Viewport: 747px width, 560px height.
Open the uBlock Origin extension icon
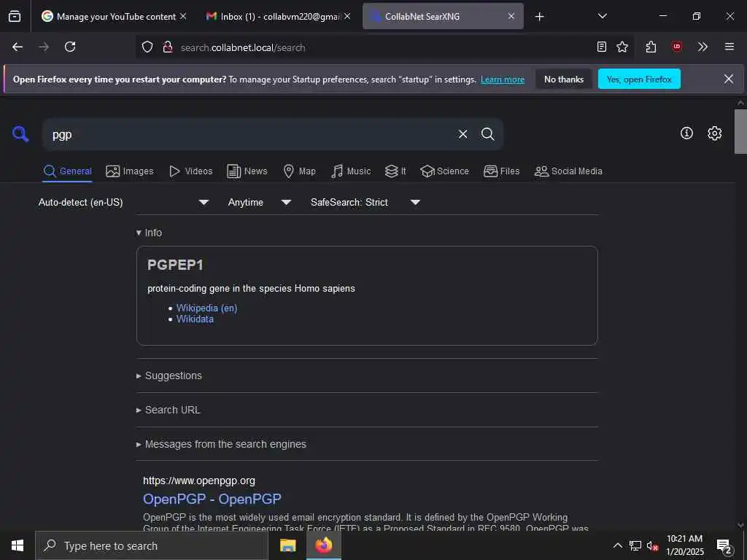(677, 47)
